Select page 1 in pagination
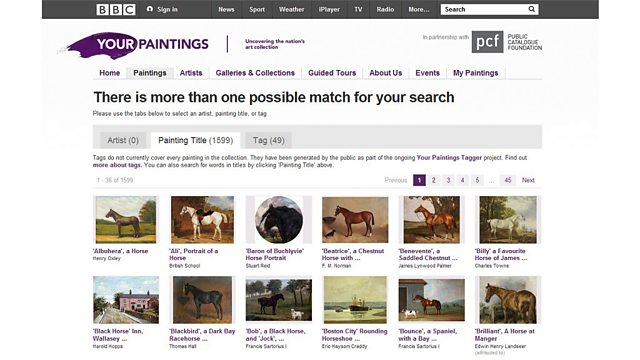640x360 pixels. point(419,180)
